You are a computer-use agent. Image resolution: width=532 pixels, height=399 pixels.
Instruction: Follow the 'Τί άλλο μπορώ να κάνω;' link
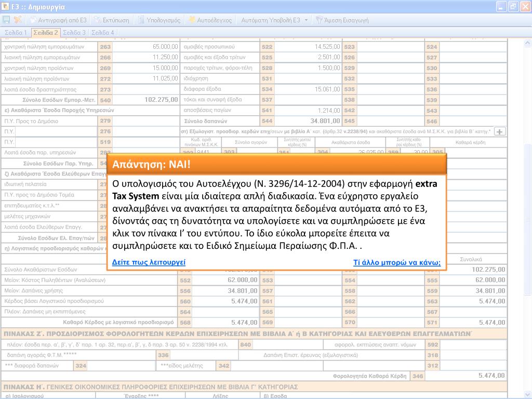(396, 262)
